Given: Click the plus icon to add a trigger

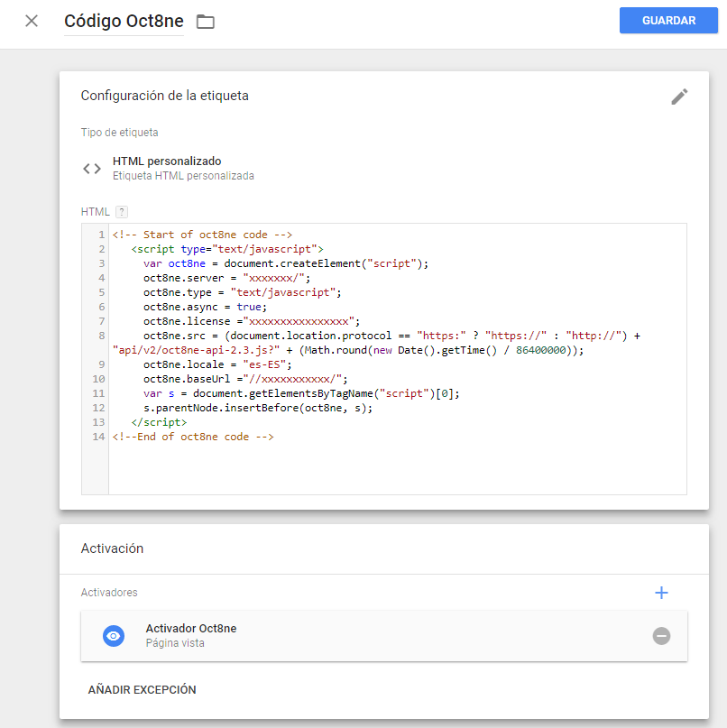Looking at the screenshot, I should point(661,593).
